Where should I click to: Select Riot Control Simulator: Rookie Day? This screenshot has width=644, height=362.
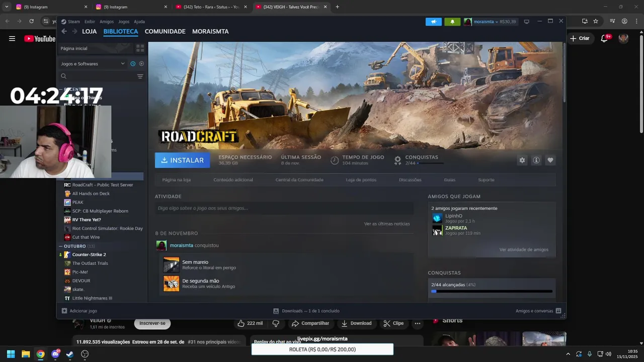[108, 228]
